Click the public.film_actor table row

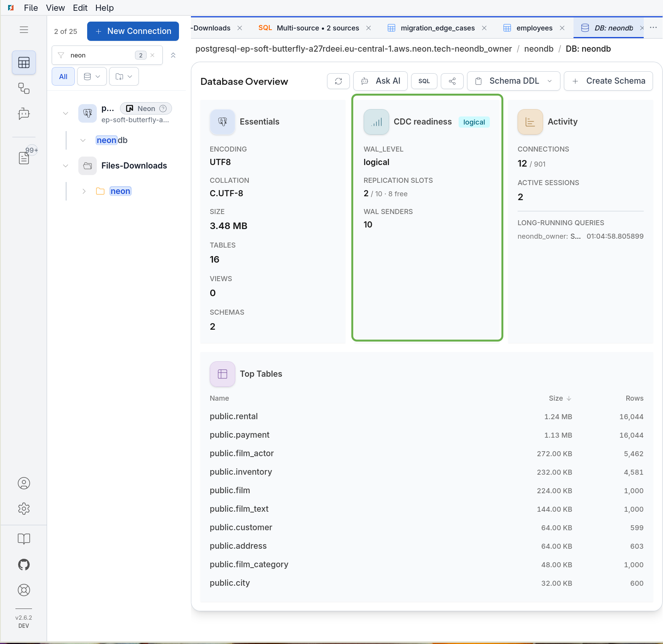point(427,453)
